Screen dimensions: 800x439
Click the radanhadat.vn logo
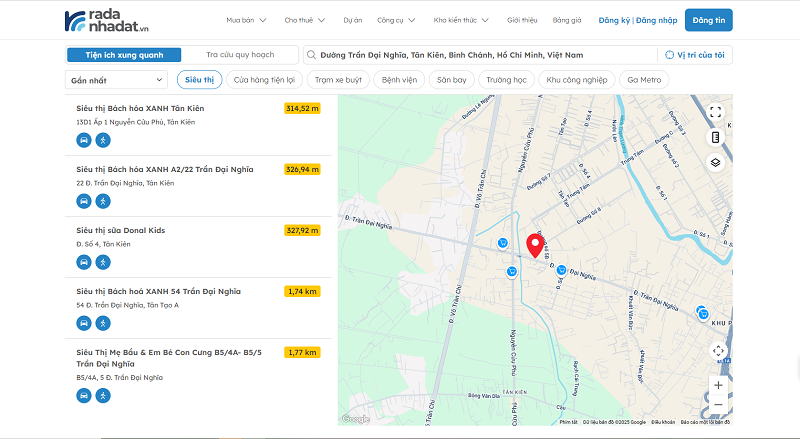click(107, 20)
